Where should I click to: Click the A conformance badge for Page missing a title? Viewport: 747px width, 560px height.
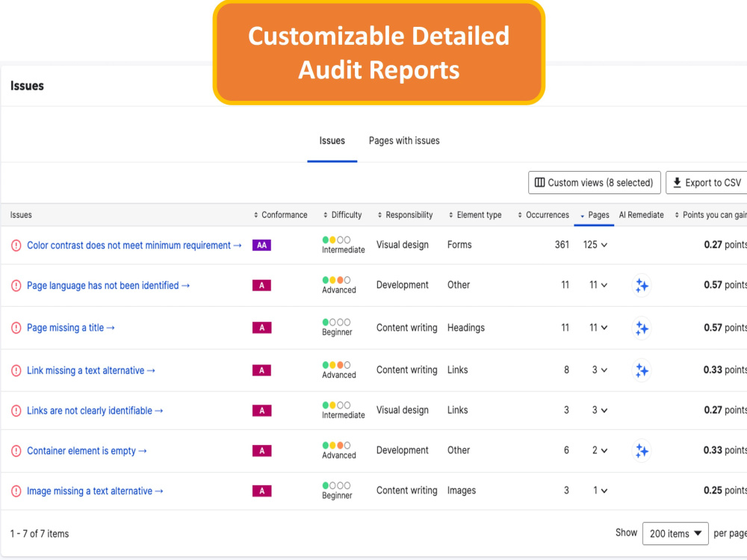[x=261, y=328]
